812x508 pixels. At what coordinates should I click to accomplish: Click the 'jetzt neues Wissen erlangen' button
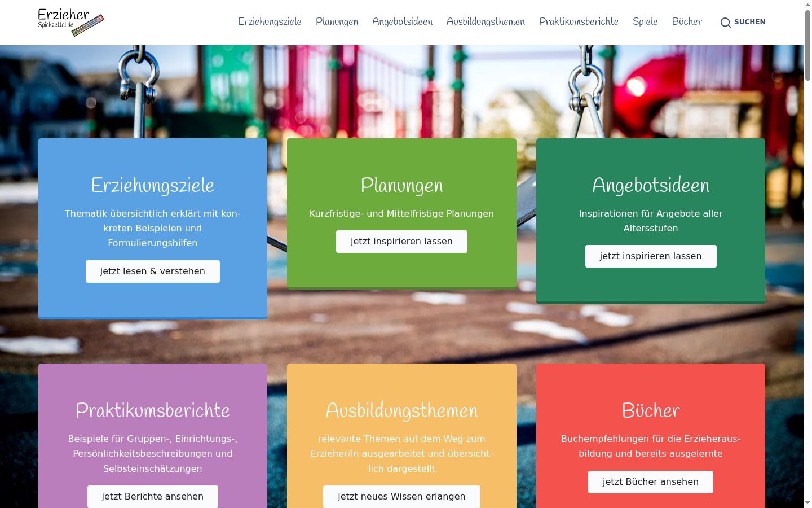(401, 497)
